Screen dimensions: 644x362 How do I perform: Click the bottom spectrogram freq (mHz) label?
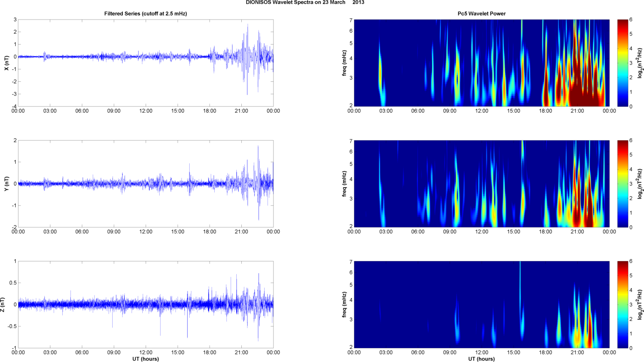point(344,304)
